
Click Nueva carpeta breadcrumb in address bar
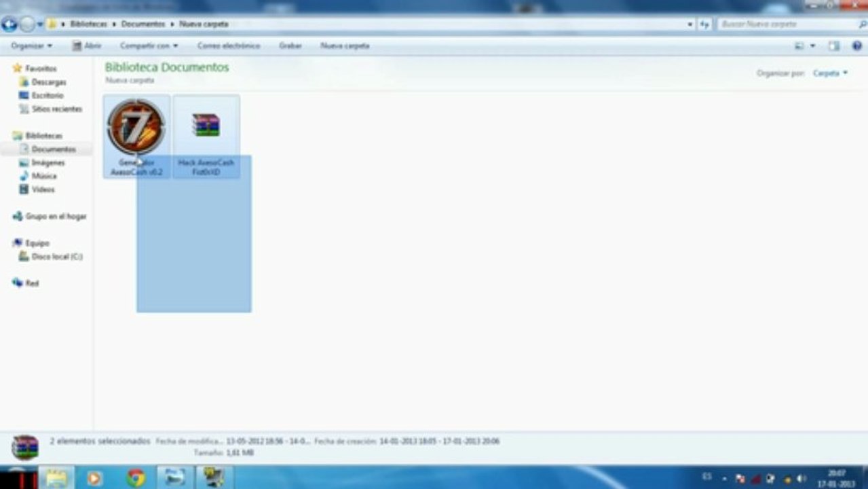[204, 24]
